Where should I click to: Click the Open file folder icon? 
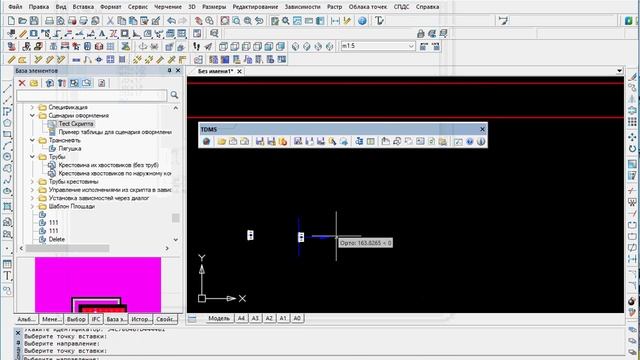pos(22,20)
